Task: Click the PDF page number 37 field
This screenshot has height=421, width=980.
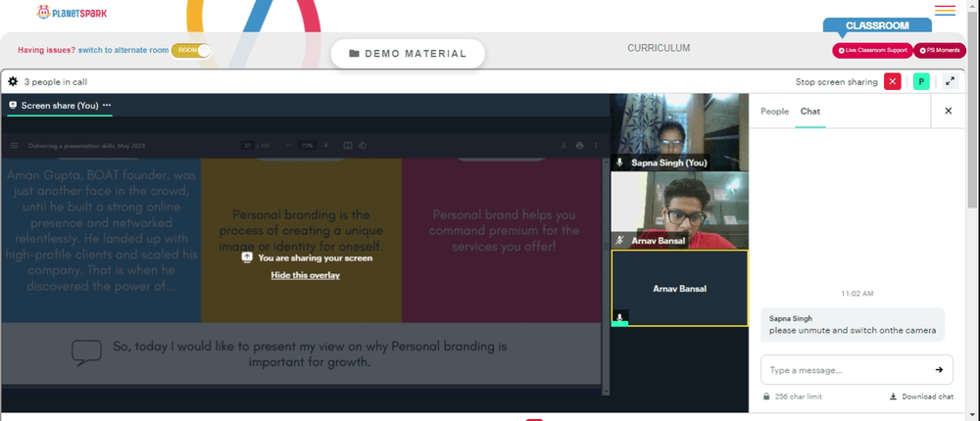Action: [248, 146]
